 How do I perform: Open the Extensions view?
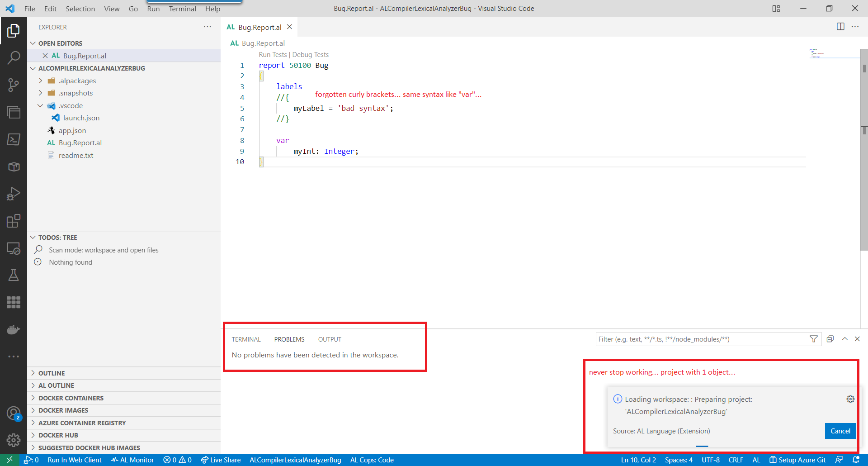[14, 221]
